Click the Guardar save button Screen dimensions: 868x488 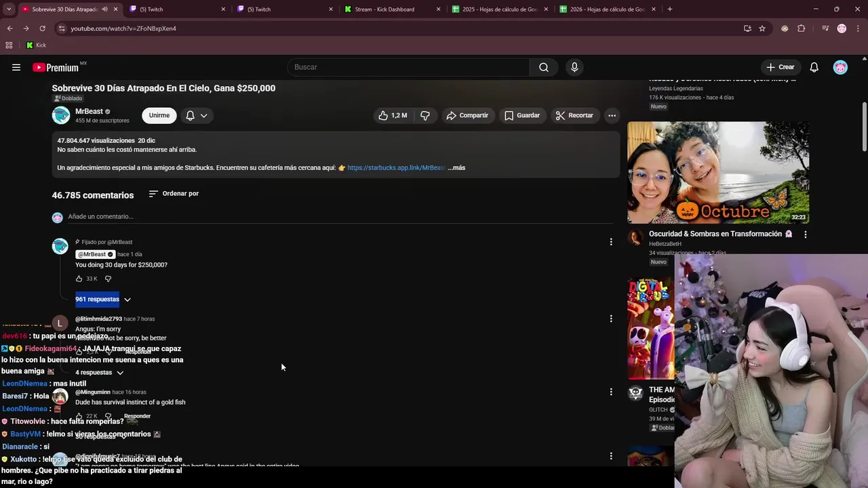522,115
